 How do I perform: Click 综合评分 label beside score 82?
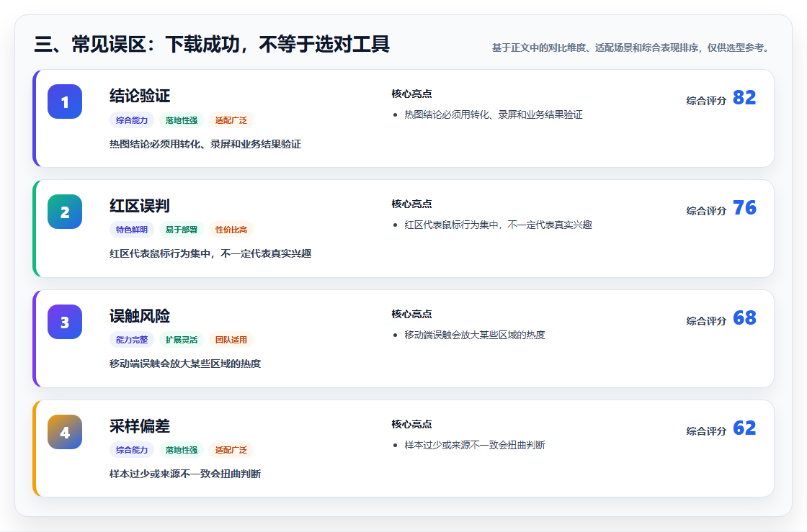click(x=706, y=101)
